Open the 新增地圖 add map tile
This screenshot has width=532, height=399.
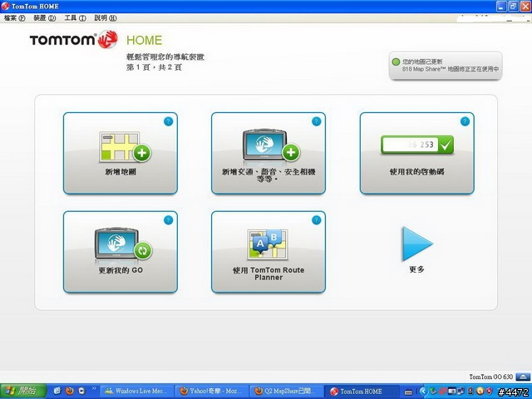(120, 153)
